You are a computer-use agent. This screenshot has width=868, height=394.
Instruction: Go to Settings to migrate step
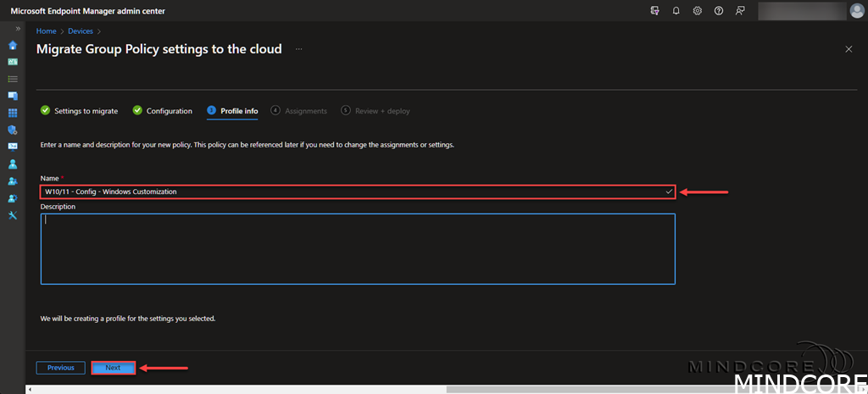85,111
